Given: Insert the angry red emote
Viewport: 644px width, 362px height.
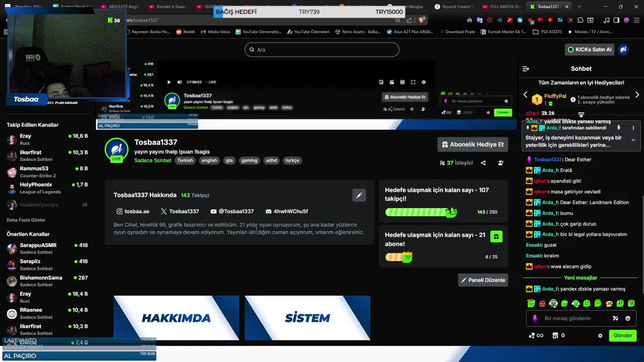Looking at the screenshot, I should click(542, 304).
